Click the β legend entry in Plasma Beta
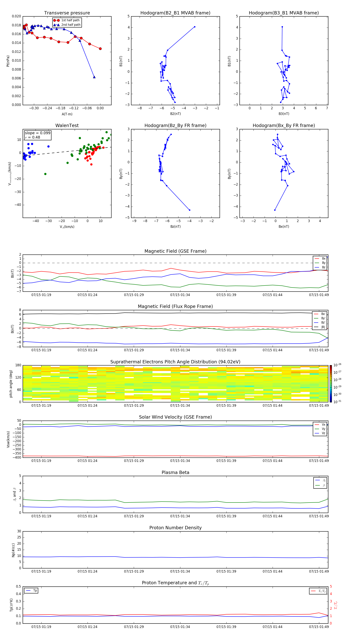351x644 pixels. [320, 485]
